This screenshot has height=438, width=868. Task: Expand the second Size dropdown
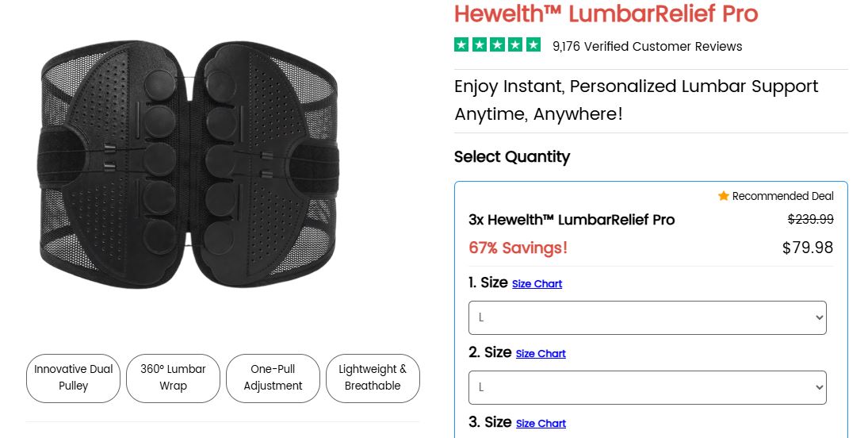(647, 387)
